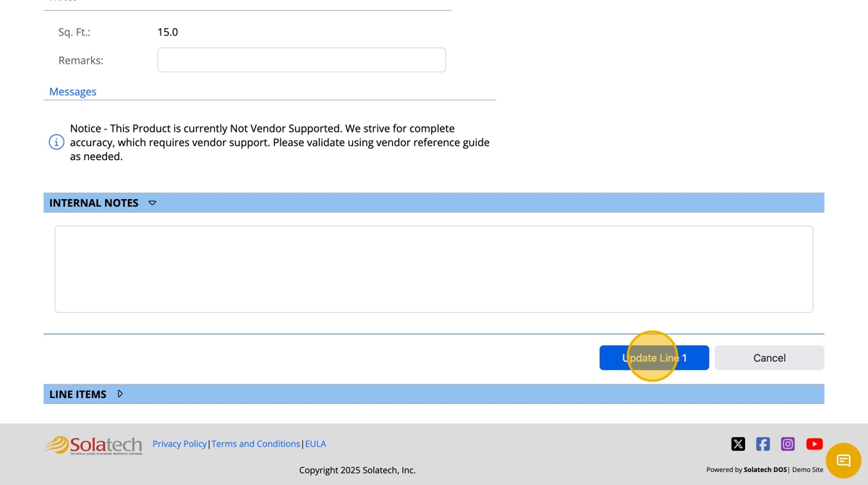This screenshot has width=868, height=485.
Task: Open the X (Twitter) social icon
Action: [x=738, y=444]
